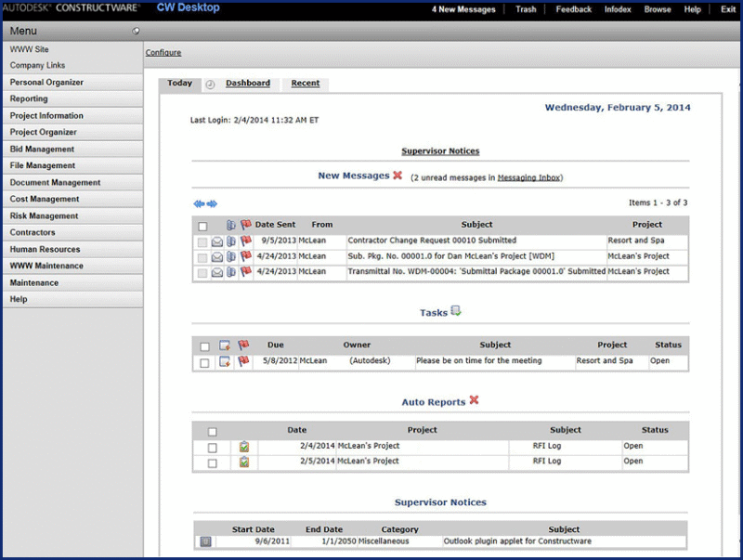Image resolution: width=743 pixels, height=560 pixels.
Task: Click red X next to Auto Reports
Action: [x=474, y=401]
